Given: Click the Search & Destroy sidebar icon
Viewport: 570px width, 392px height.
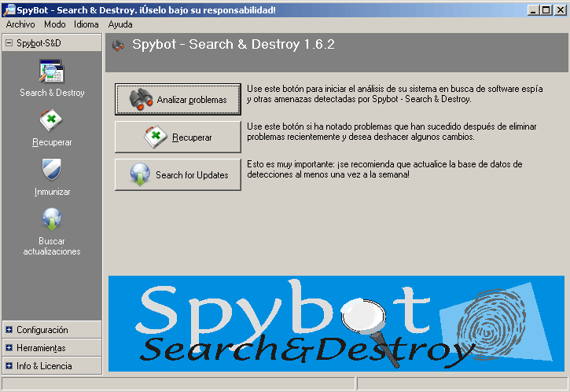Looking at the screenshot, I should 52,72.
